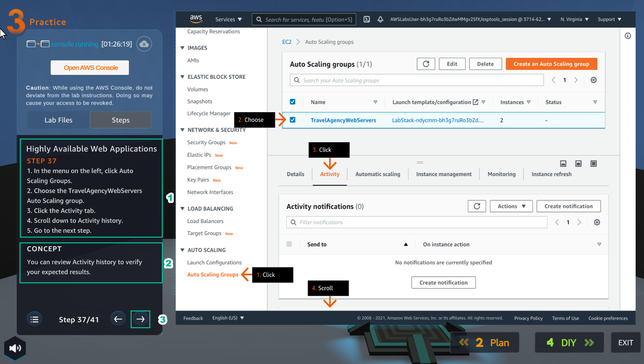Click the EXIT button
644x364 pixels.
click(625, 343)
